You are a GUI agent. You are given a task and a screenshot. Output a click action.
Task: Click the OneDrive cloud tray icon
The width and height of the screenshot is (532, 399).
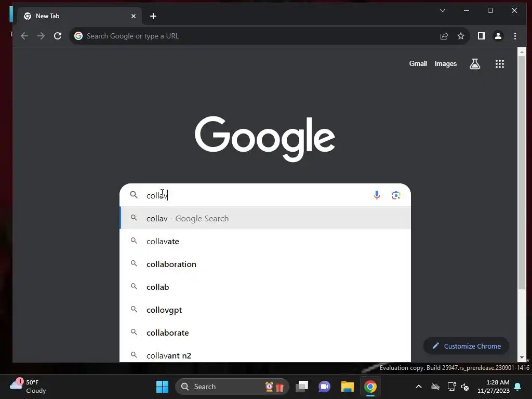pyautogui.click(x=435, y=387)
